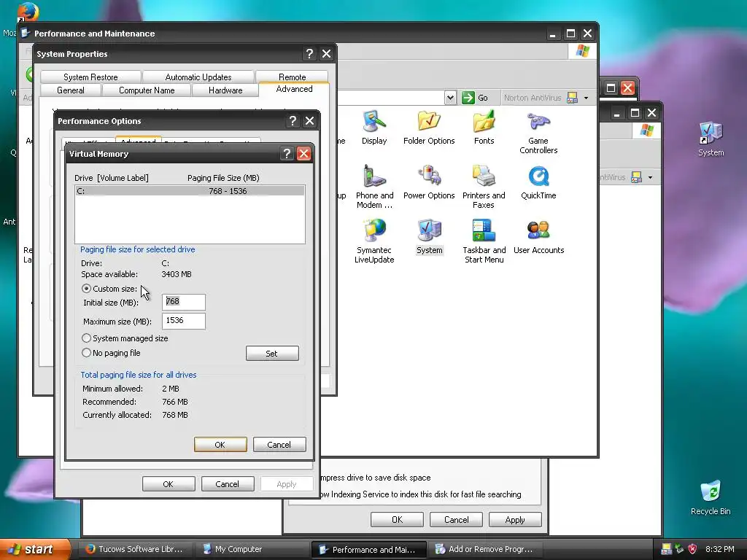This screenshot has width=747, height=560.
Task: Click the 8:32 PM clock
Action: 720,549
